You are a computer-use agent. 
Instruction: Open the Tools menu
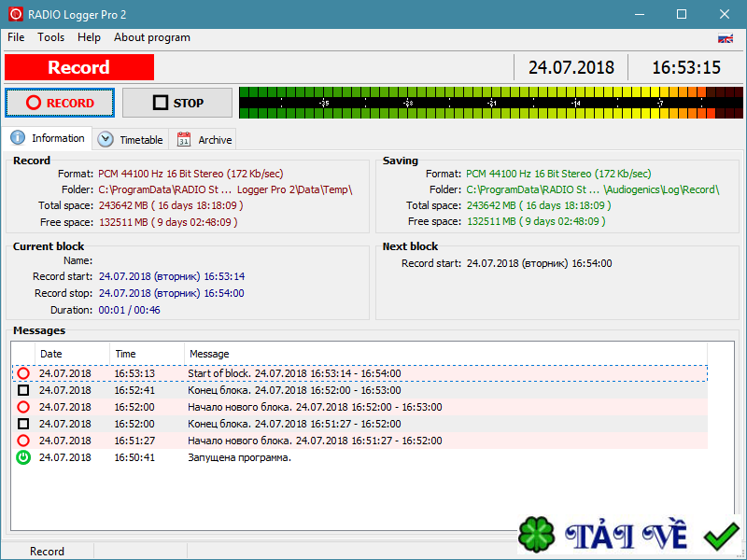(50, 37)
